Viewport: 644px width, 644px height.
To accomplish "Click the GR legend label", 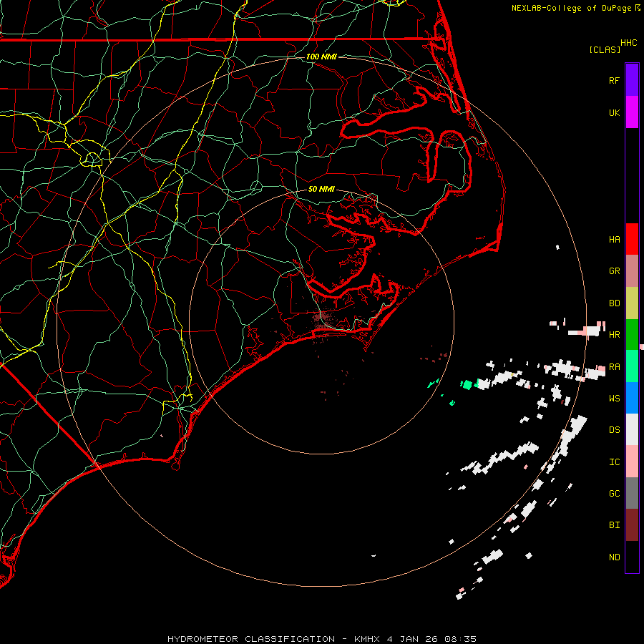I will click(614, 271).
